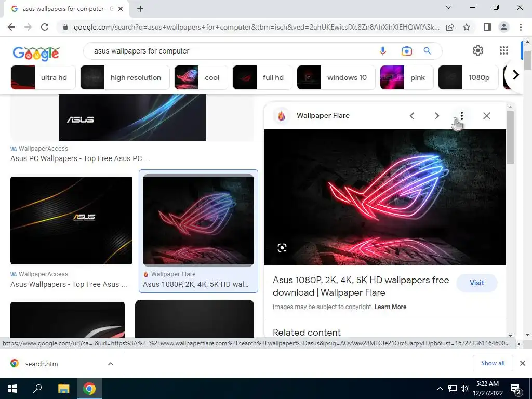
Task: Open a new browser tab
Action: 140,9
